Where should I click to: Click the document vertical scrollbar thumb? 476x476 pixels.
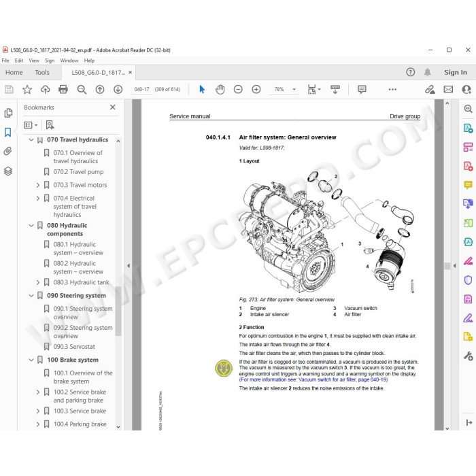(447, 266)
